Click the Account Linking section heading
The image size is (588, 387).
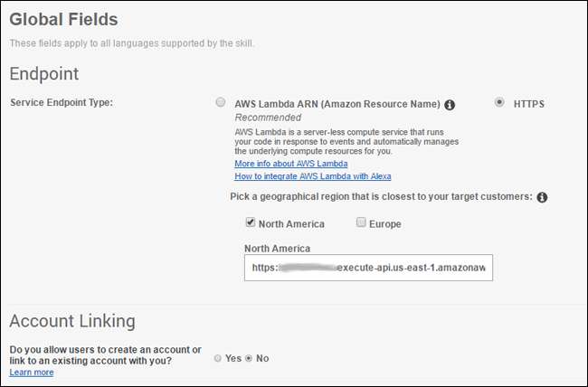(x=72, y=321)
